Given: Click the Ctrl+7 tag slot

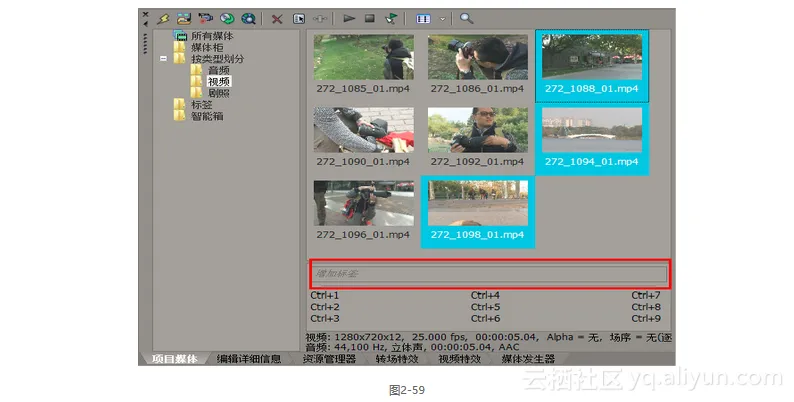Looking at the screenshot, I should 646,295.
